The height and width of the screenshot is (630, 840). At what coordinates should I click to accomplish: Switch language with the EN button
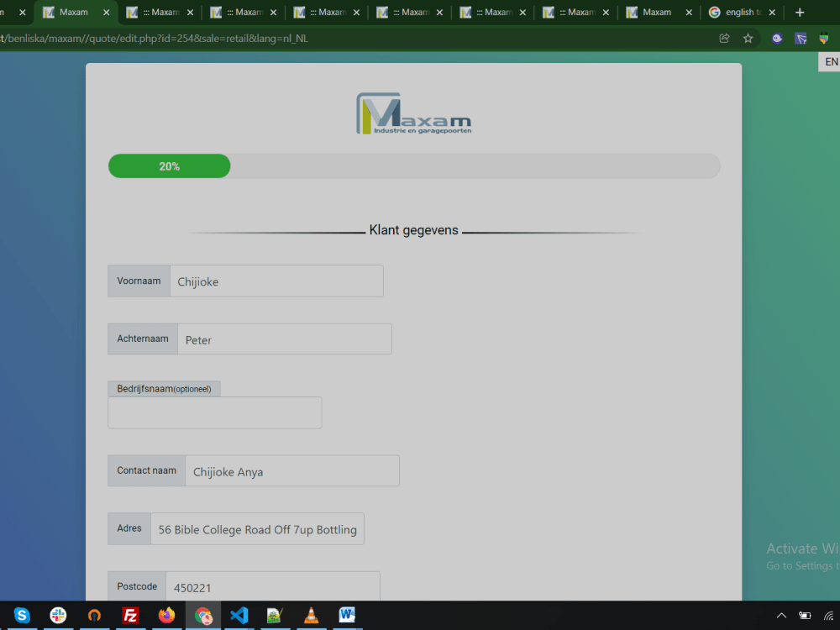click(831, 61)
